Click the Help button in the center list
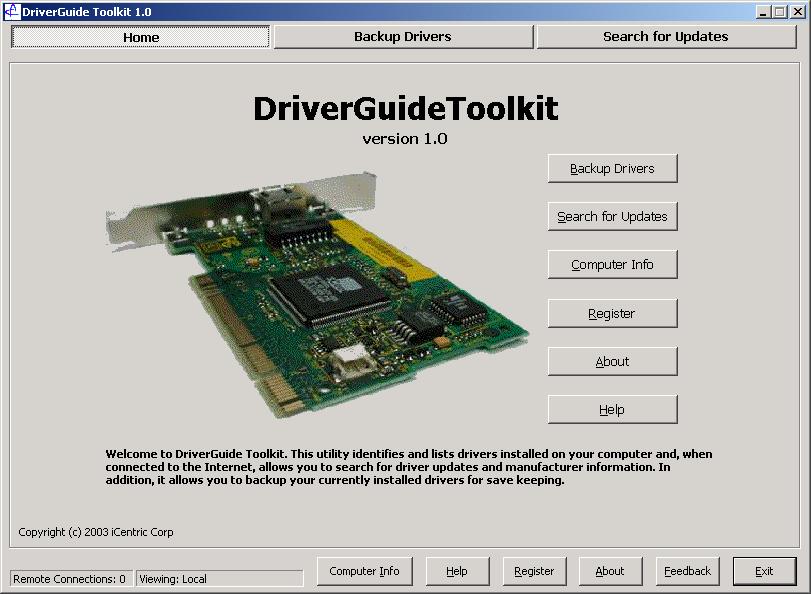 [x=612, y=409]
